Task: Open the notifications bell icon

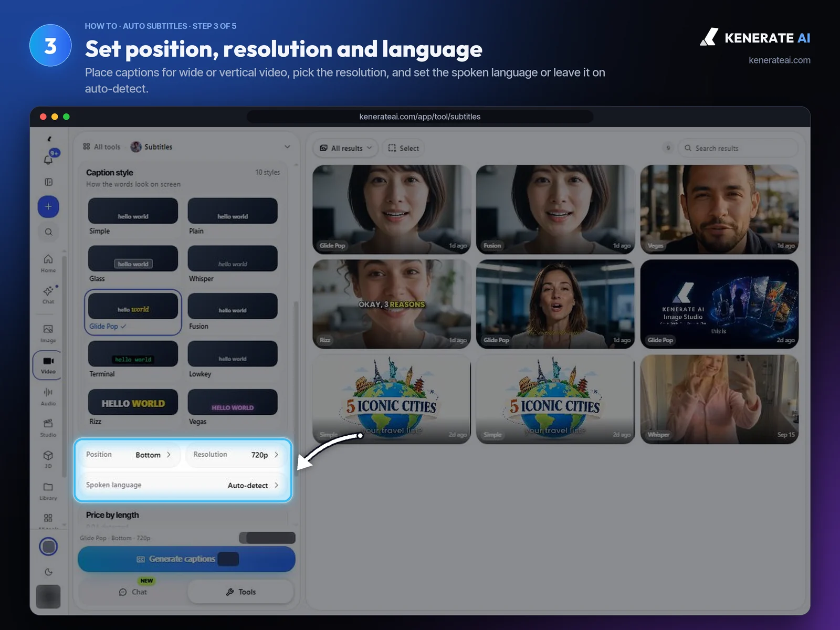Action: (48, 159)
